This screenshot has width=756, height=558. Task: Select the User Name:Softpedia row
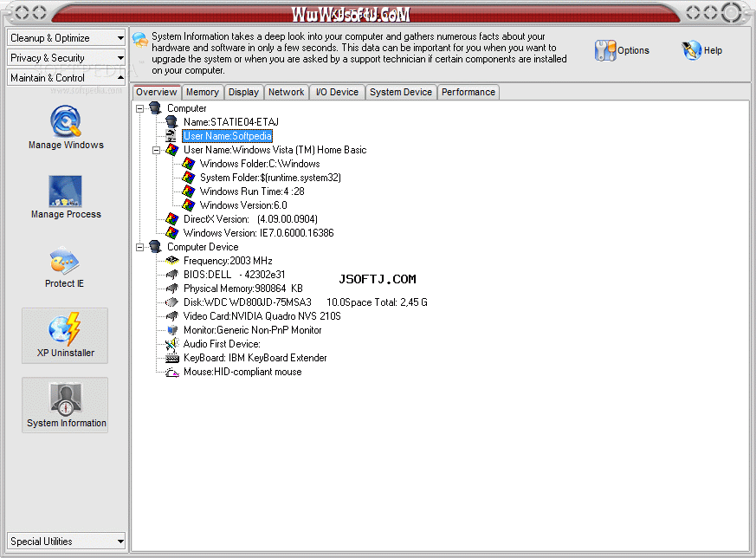pyautogui.click(x=227, y=136)
